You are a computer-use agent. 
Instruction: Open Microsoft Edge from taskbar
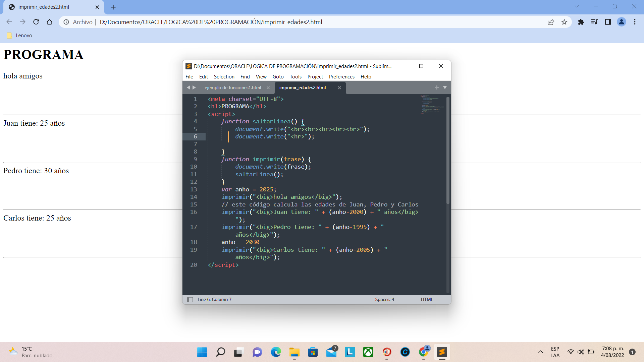click(276, 352)
